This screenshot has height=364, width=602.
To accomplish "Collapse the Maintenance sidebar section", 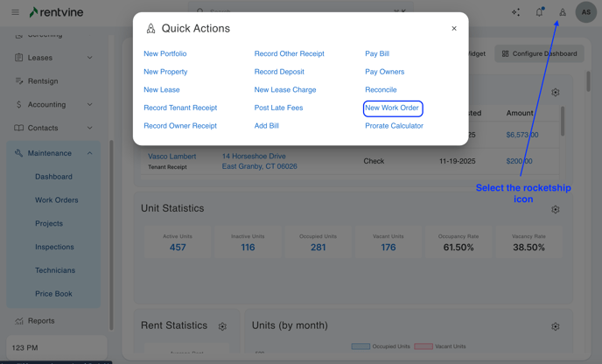I will pos(89,153).
